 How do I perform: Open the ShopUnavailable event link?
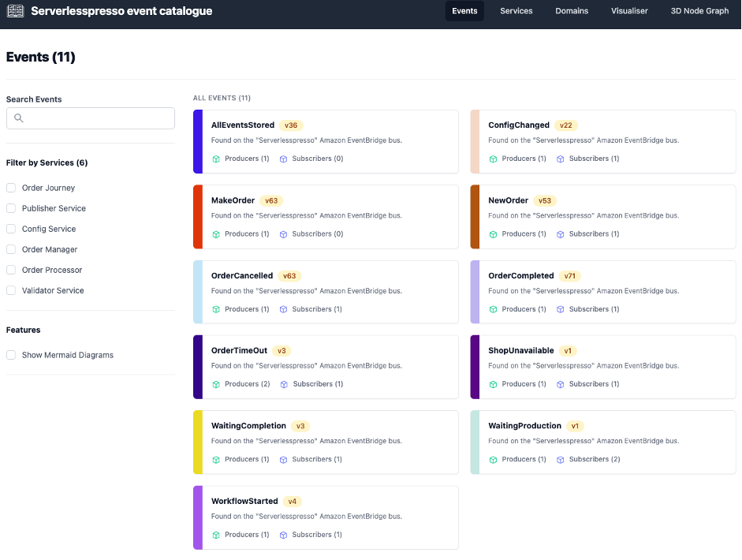coord(520,350)
